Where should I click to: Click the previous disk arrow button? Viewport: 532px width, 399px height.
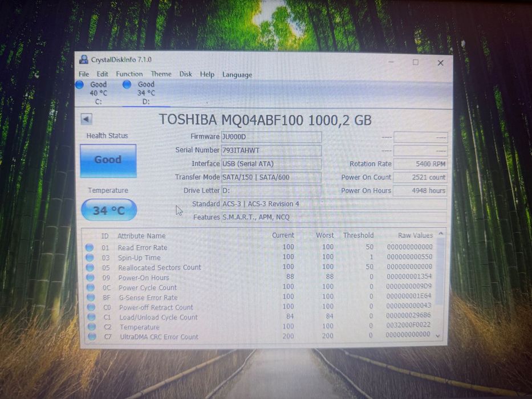tap(86, 119)
